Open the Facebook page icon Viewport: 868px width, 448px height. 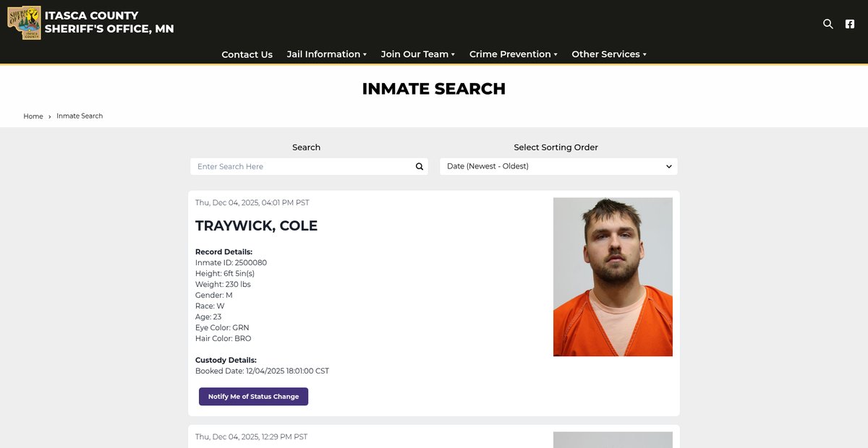[850, 24]
